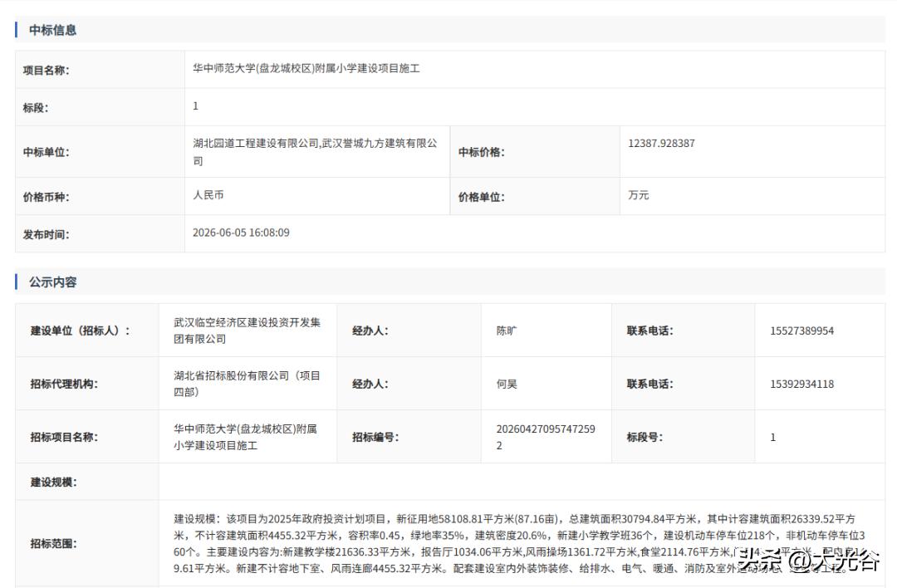Screen dimensions: 897x588
Task: Select project name 华中师范大学(盘龙城校区)附属小学建设项目施工 in the 中标信息 table
Action: click(306, 69)
